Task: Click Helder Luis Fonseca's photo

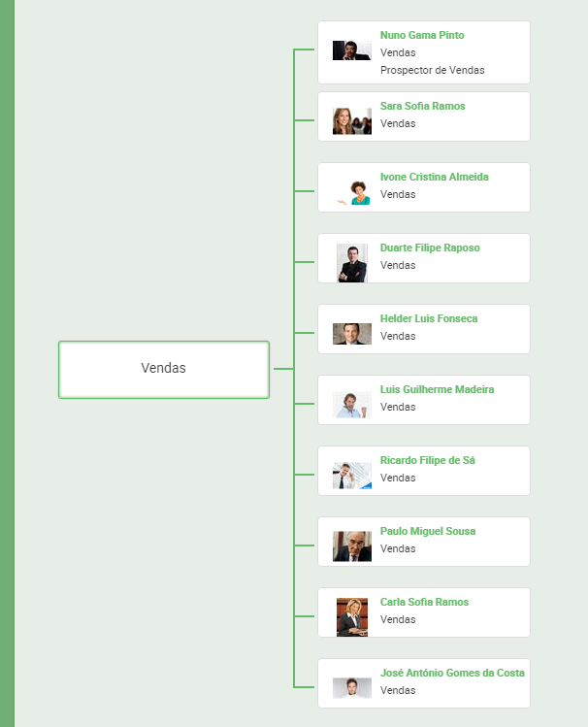Action: 351,334
